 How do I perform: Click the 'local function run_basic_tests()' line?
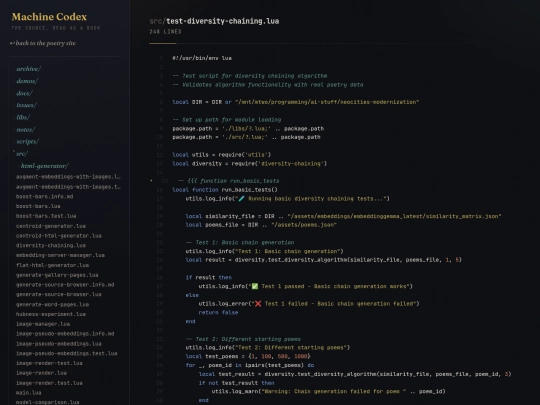225,190
